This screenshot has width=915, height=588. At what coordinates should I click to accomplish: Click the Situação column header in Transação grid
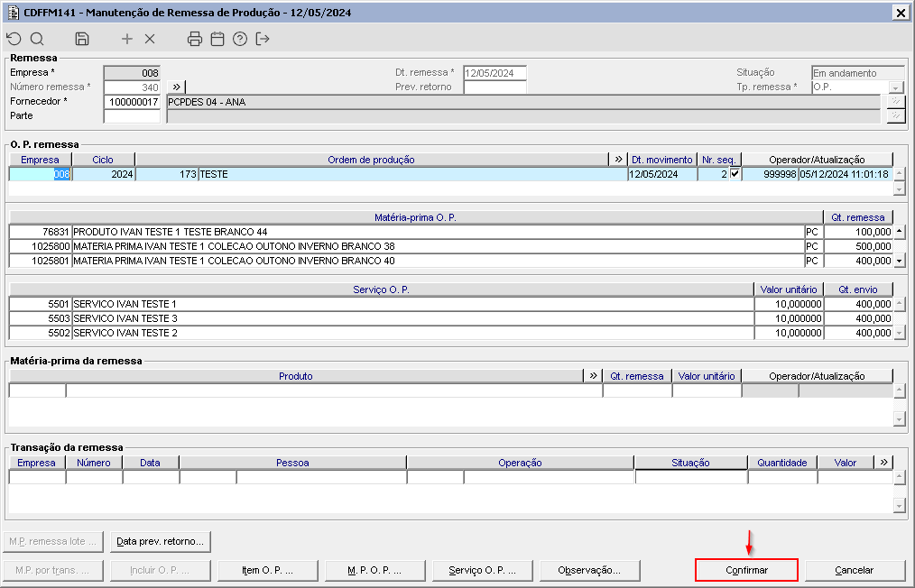tap(690, 463)
